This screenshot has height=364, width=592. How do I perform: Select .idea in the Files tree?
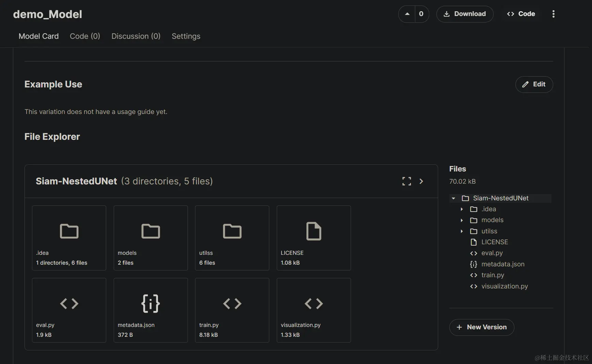pyautogui.click(x=489, y=209)
